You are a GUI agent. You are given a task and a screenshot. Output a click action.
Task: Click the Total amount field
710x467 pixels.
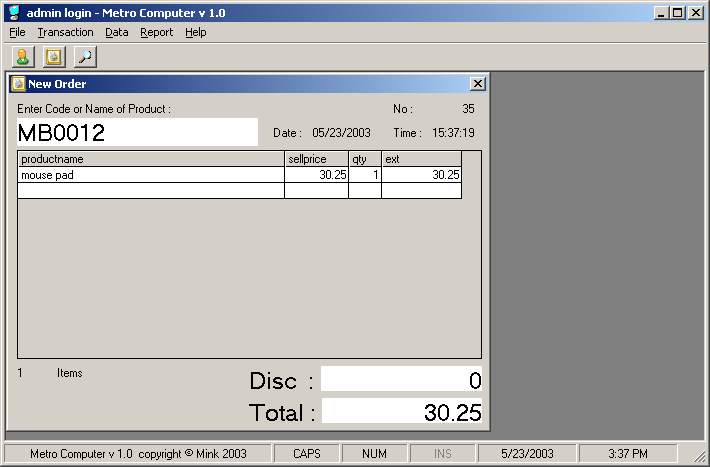401,411
